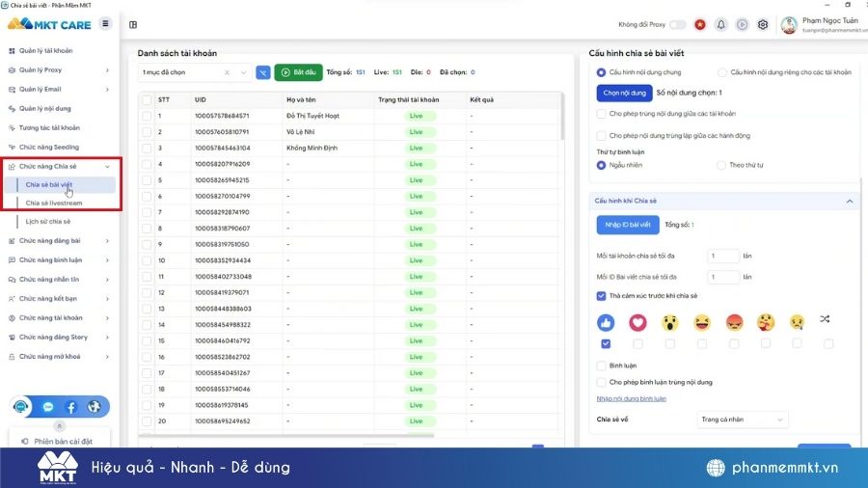
Task: Clear the '1 mục đã chọn' selection X
Action: coord(227,72)
